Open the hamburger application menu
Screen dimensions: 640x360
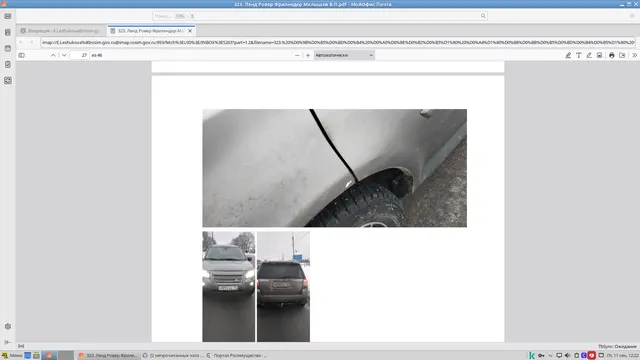pyautogui.click(x=632, y=16)
